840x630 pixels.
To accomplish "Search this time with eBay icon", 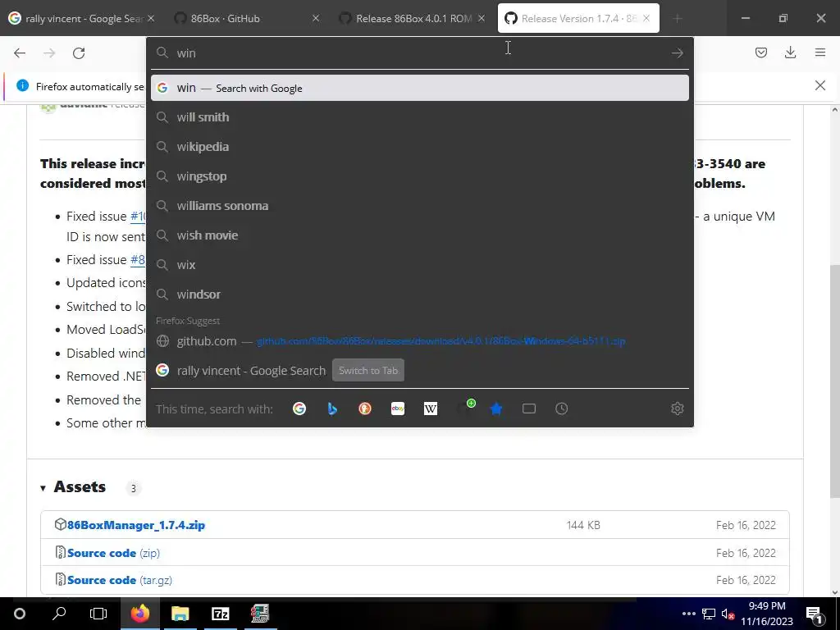I will 398,409.
